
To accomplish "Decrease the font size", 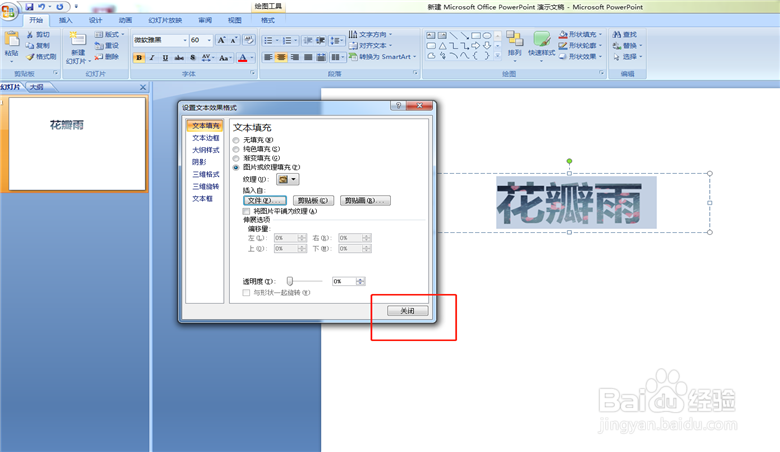I will pos(233,40).
